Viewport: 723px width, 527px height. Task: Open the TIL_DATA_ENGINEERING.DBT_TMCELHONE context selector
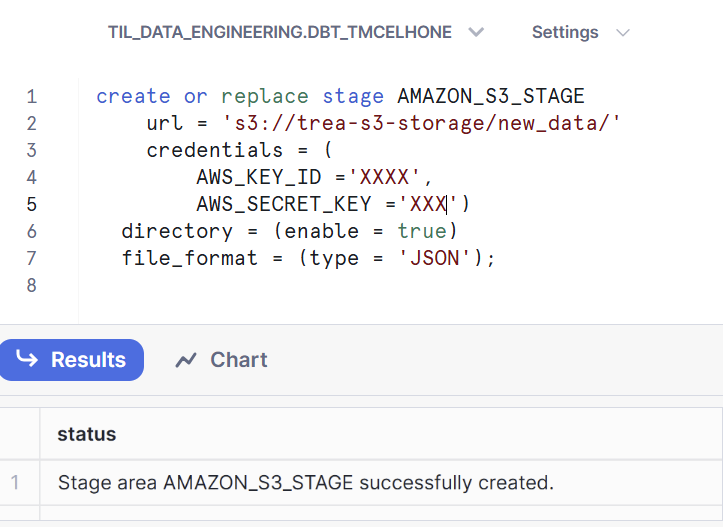pyautogui.click(x=280, y=33)
